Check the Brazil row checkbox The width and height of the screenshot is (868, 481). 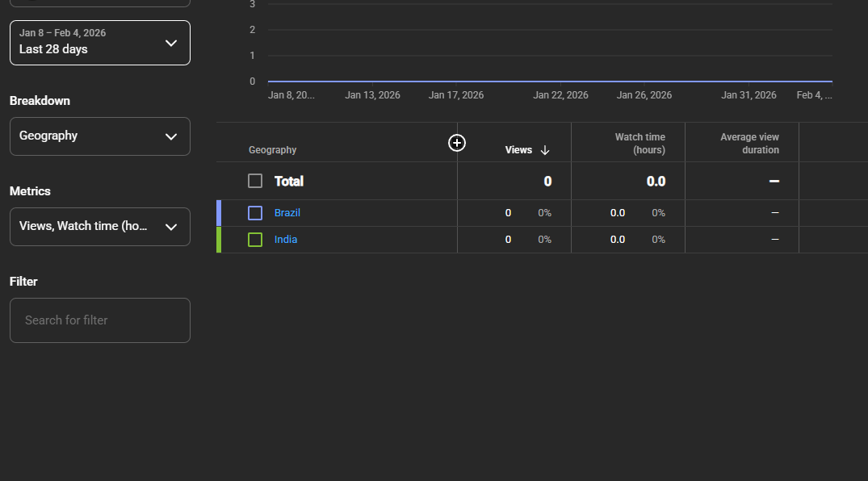255,213
